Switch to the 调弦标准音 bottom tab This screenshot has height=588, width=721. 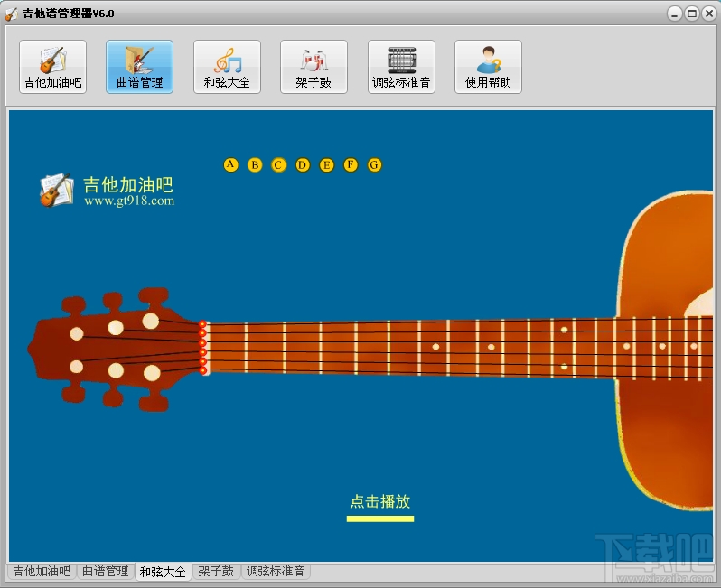tap(276, 572)
